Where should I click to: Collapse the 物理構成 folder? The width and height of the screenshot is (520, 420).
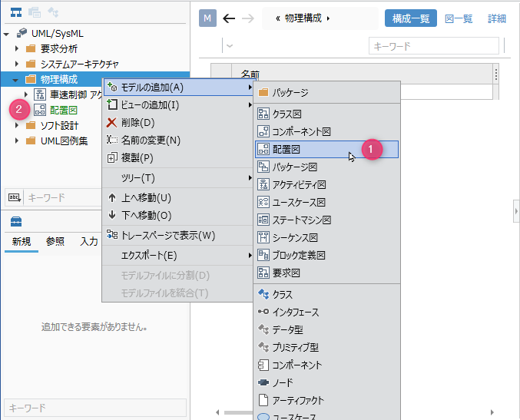pyautogui.click(x=15, y=80)
